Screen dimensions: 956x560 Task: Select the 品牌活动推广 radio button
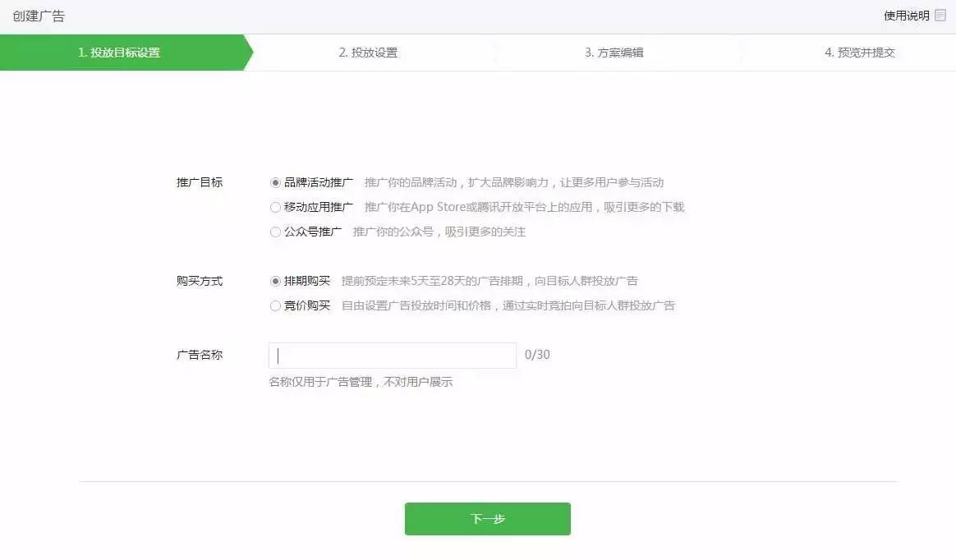pos(275,183)
